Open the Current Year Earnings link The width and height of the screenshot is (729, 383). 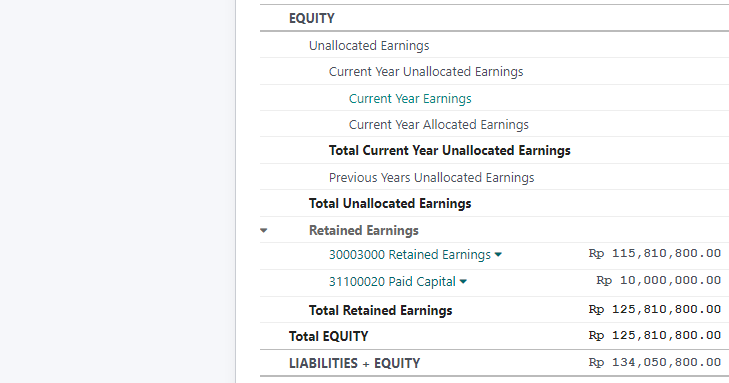pos(410,99)
